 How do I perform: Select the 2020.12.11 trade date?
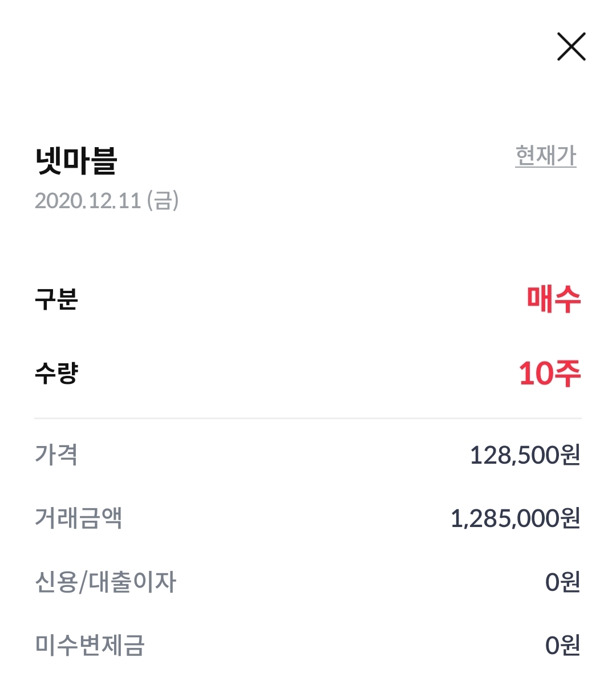point(88,201)
